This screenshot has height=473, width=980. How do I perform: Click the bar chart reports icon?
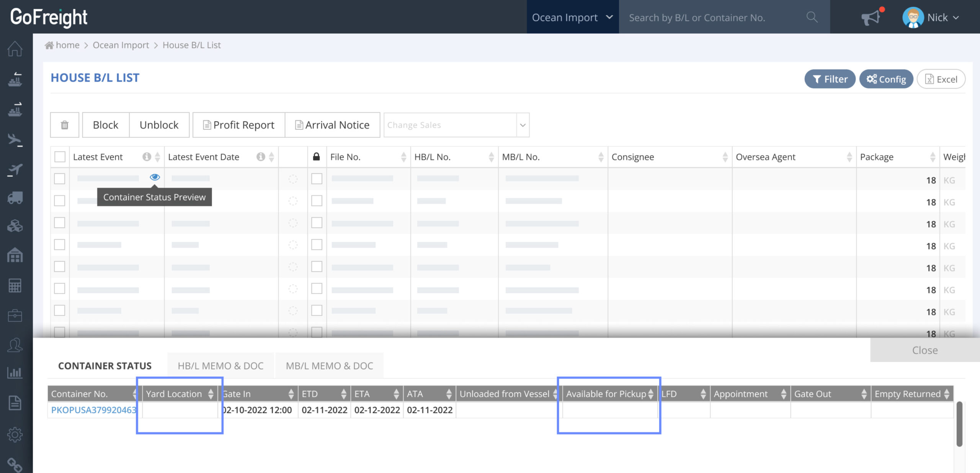tap(15, 372)
